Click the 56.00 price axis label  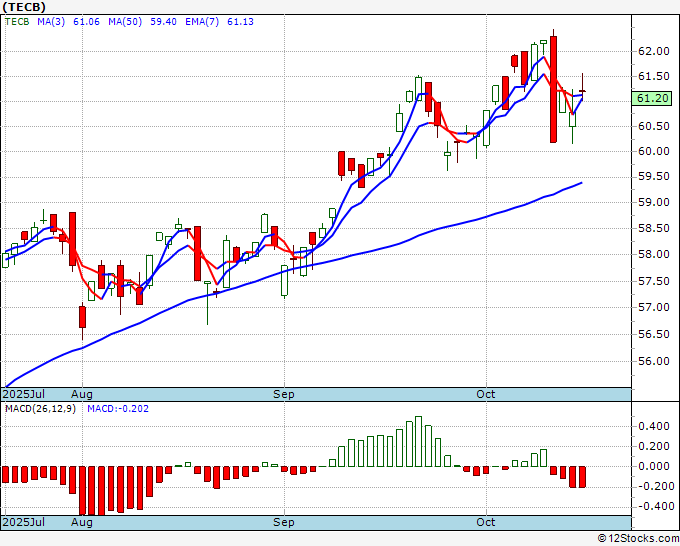pyautogui.click(x=654, y=361)
